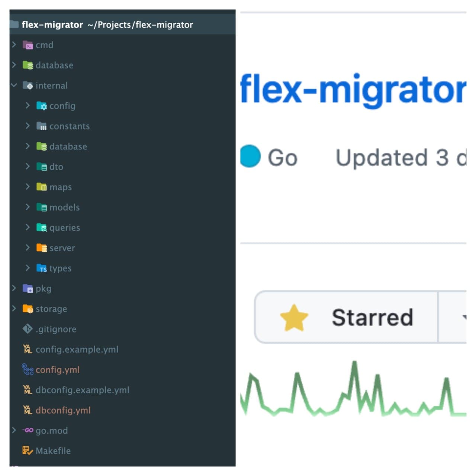Click the internal folder icon
Viewport: 476px width, 476px height.
(28, 86)
